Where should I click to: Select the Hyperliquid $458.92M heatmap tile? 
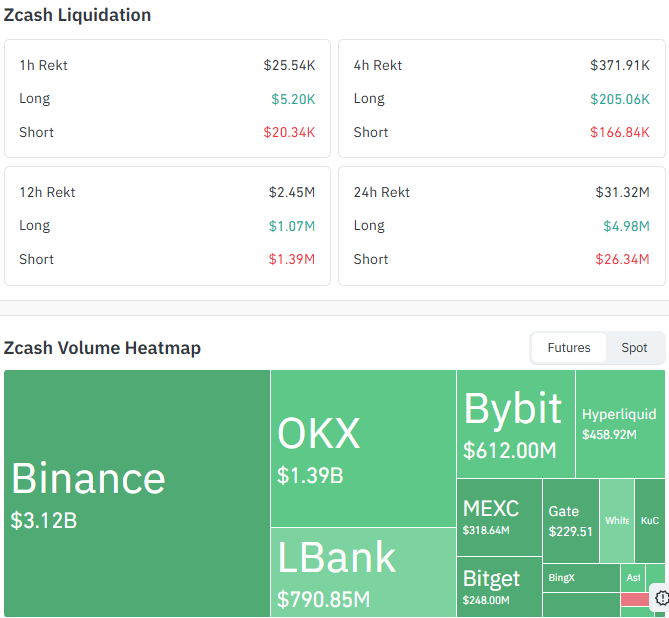tap(620, 424)
